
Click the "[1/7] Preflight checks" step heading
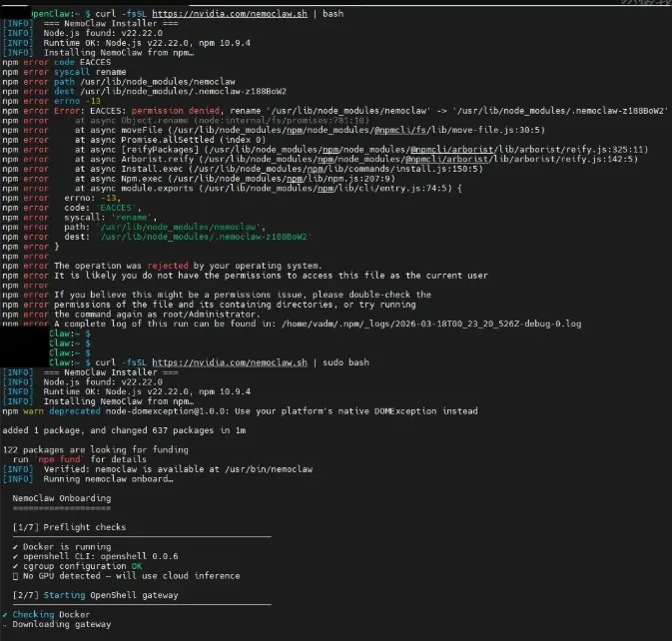(70, 526)
